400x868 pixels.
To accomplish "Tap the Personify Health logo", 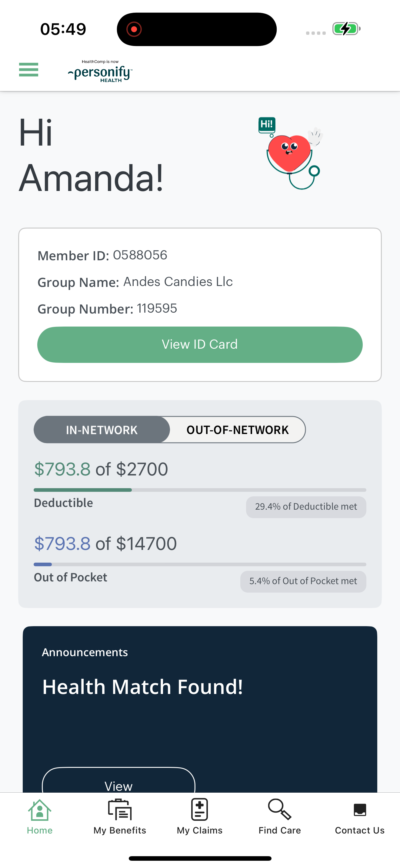I will (x=100, y=71).
